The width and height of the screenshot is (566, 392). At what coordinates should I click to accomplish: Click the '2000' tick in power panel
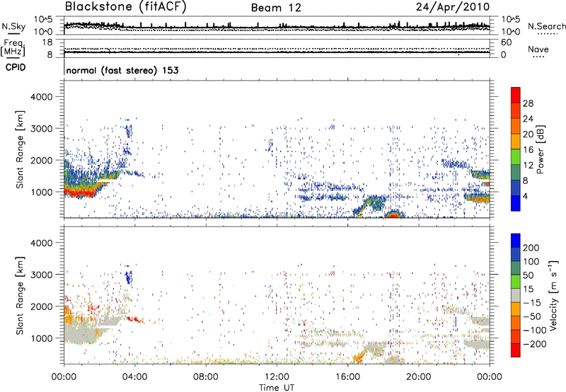point(41,160)
